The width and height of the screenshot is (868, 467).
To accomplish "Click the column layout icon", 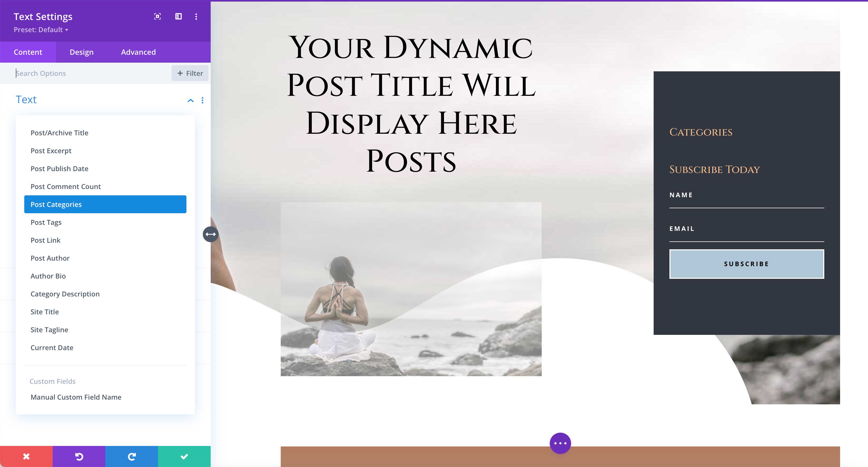I will [x=178, y=16].
